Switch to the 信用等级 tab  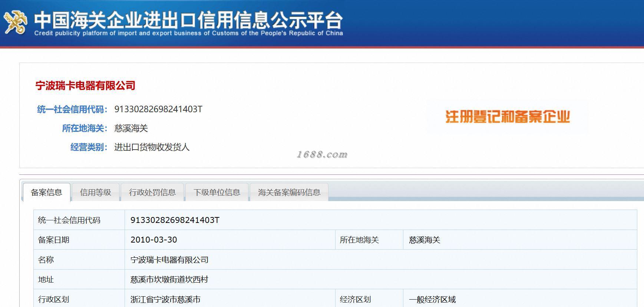(95, 192)
